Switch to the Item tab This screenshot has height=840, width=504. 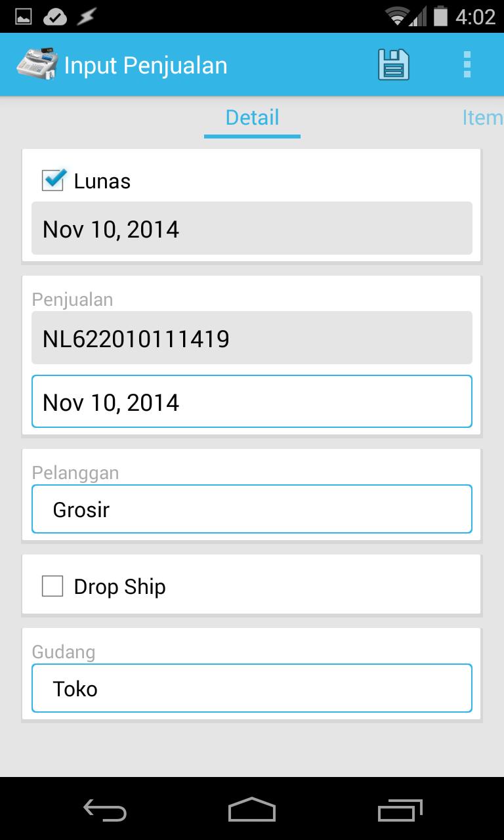pos(482,117)
